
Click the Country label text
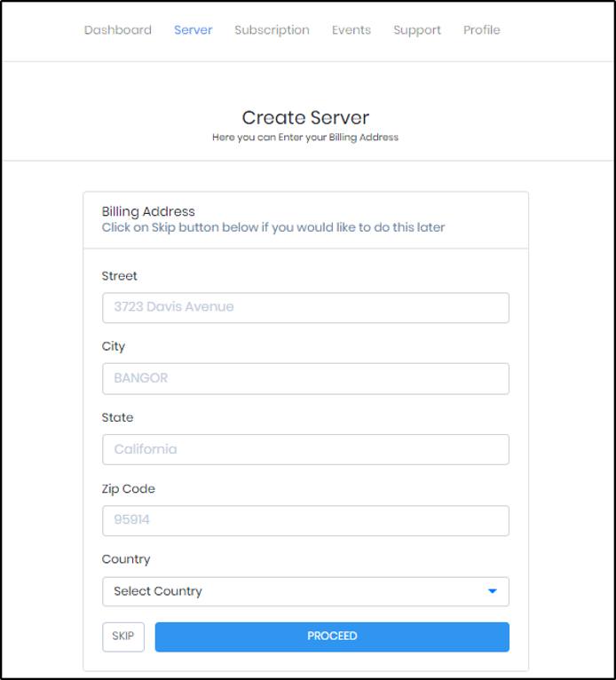(x=126, y=559)
